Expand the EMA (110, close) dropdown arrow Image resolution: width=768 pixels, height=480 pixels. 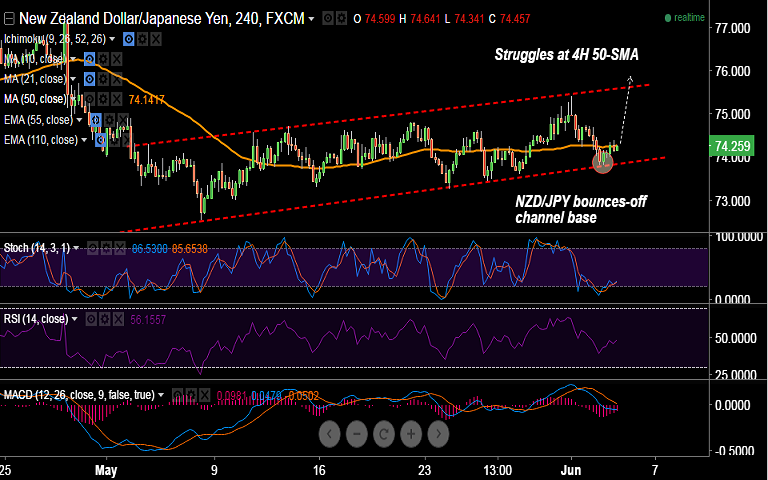coord(84,141)
